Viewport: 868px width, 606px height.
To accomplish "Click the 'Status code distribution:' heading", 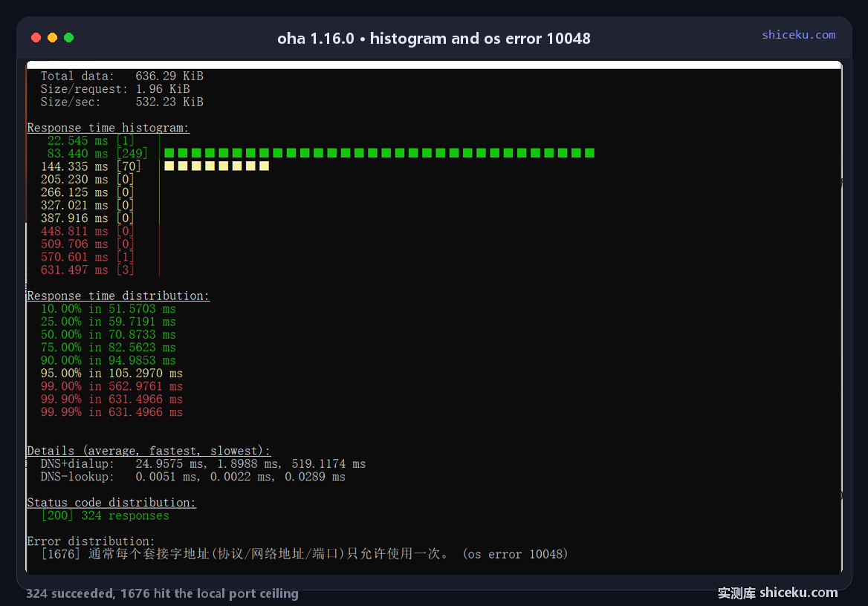I will (x=111, y=503).
